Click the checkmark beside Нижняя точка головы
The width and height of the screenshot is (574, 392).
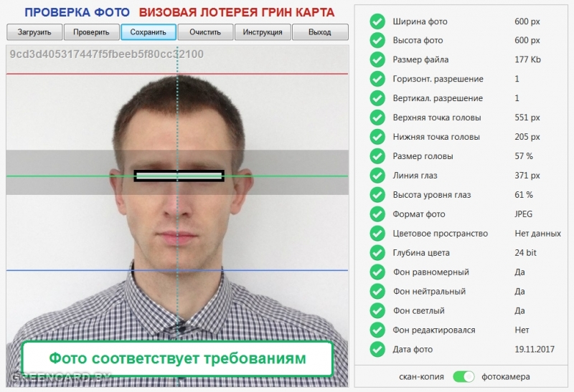tap(377, 137)
